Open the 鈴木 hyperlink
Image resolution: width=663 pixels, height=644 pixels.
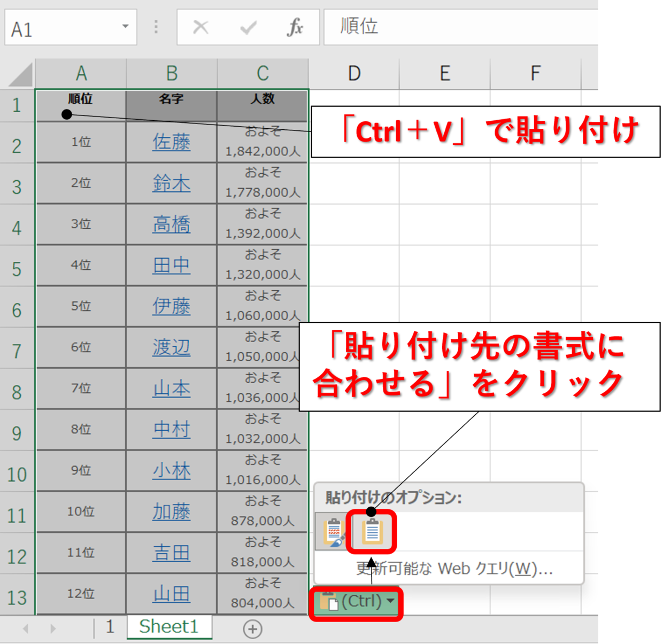point(171,183)
